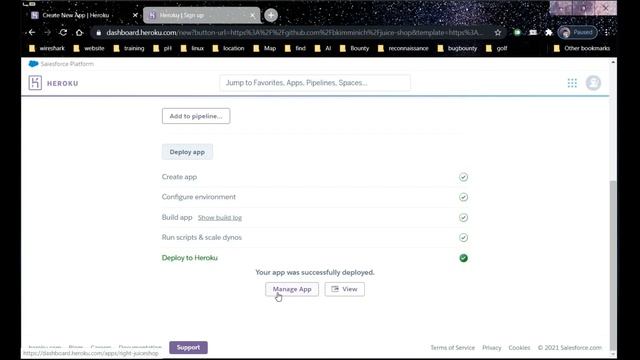Click the purple Support button
Screen dimensions: 640x360
pos(188,347)
